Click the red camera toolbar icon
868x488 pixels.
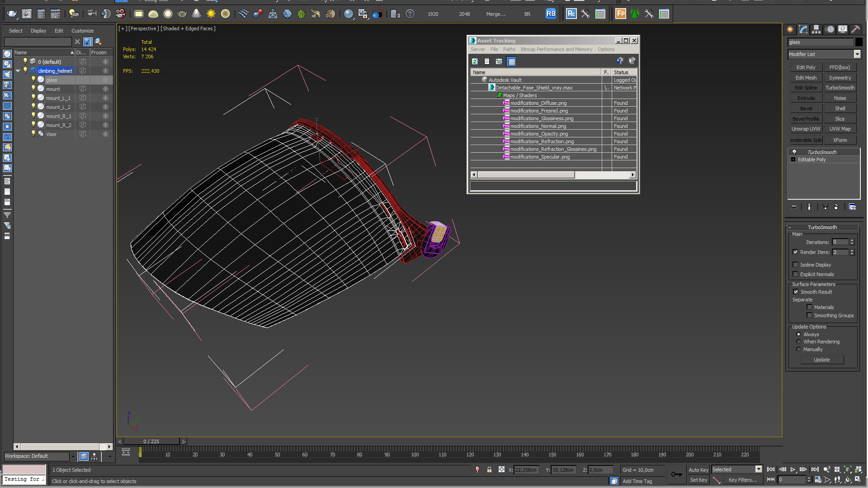click(121, 14)
